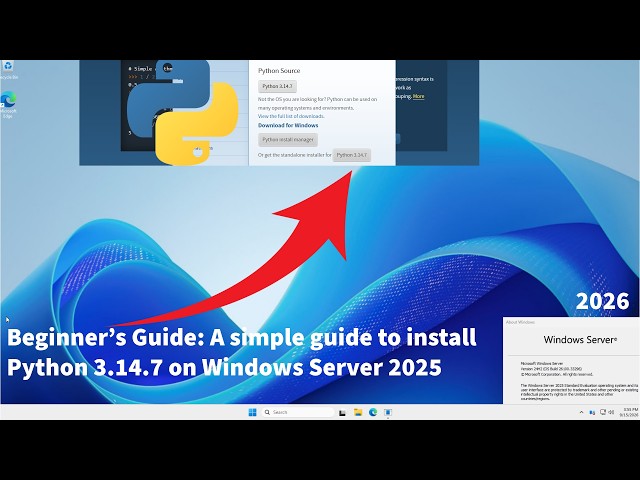Click the taskbar Search box
This screenshot has width=640, height=480.
[x=298, y=412]
